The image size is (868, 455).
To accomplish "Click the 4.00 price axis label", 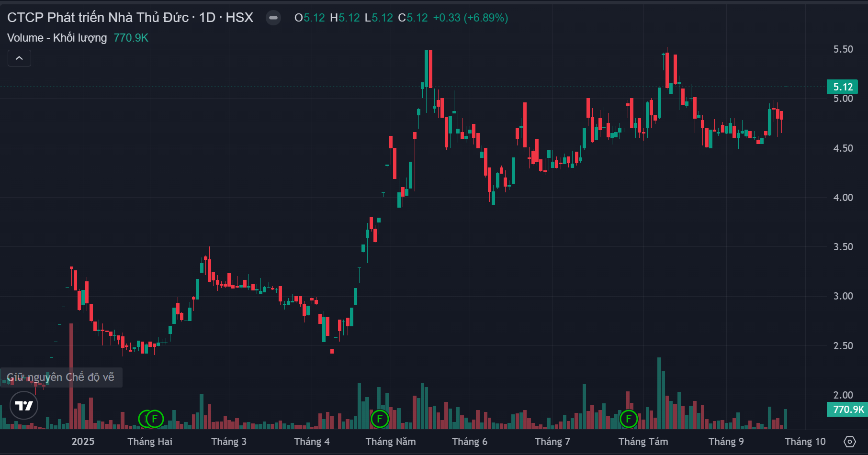I will tap(843, 198).
